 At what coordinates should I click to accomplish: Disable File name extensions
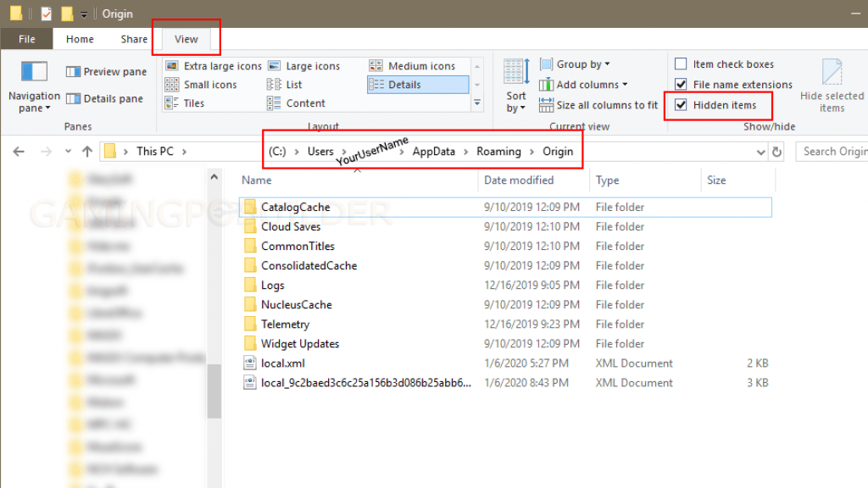point(682,84)
